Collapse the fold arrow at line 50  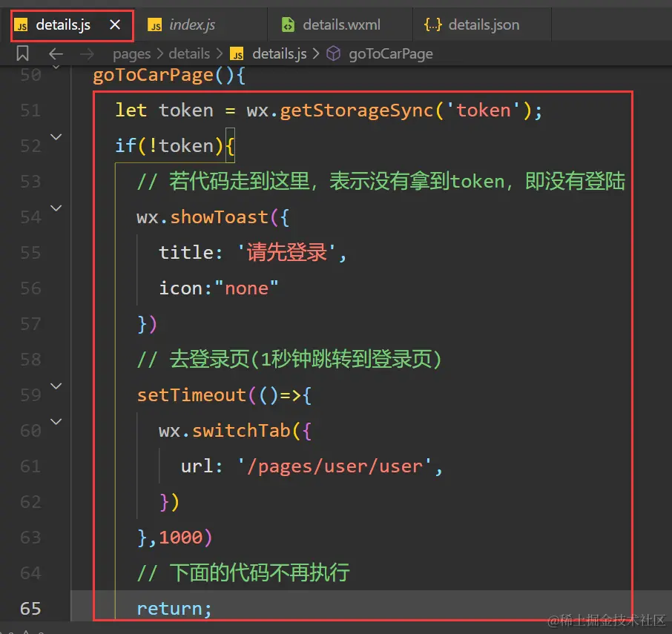point(56,67)
